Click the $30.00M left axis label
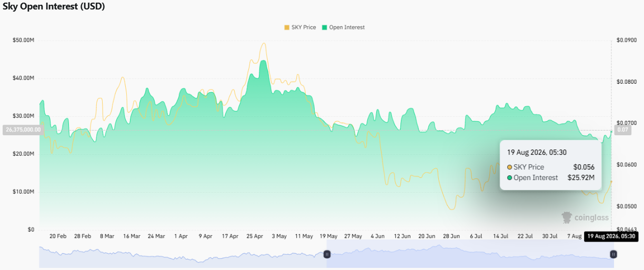The width and height of the screenshot is (644, 270). 23,116
